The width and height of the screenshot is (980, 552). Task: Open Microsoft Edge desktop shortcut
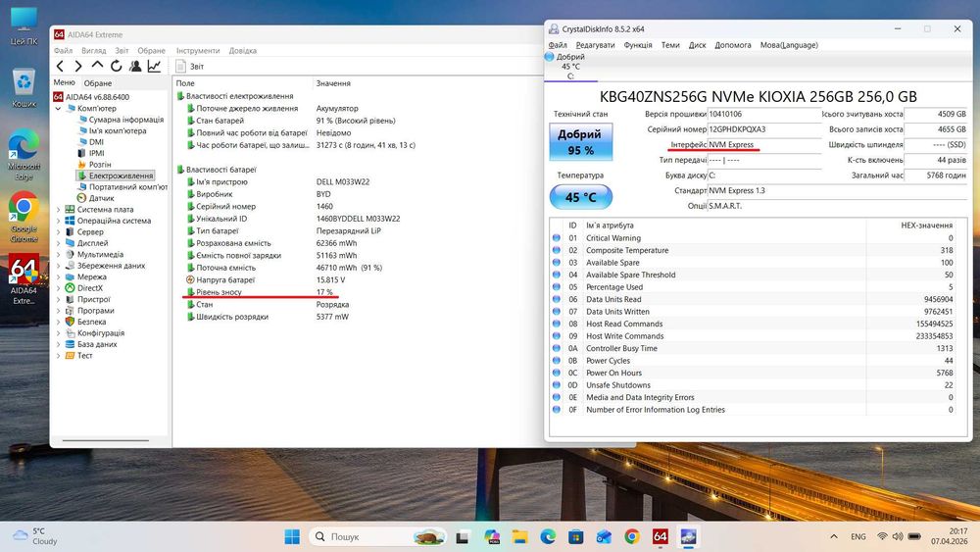24,155
